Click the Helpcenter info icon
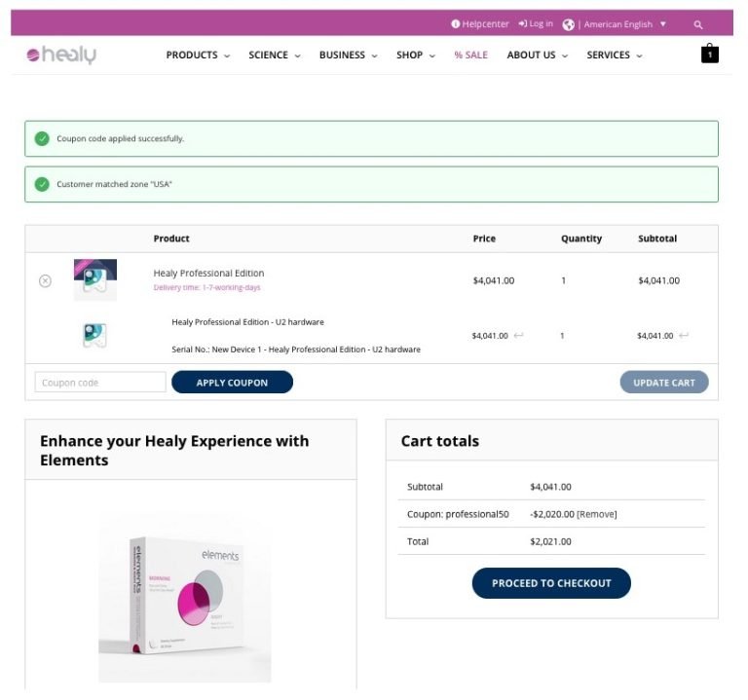This screenshot has height=700, width=748. tap(455, 23)
